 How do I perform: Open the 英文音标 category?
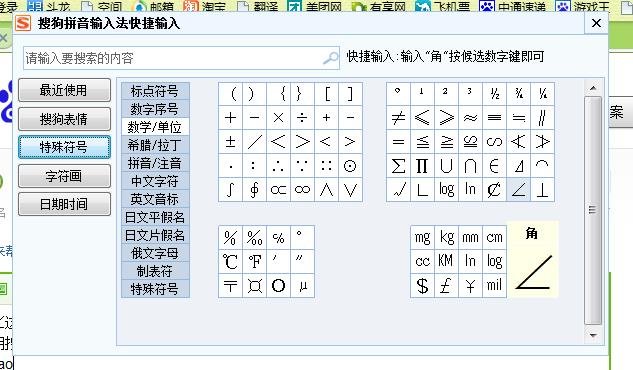(x=155, y=199)
